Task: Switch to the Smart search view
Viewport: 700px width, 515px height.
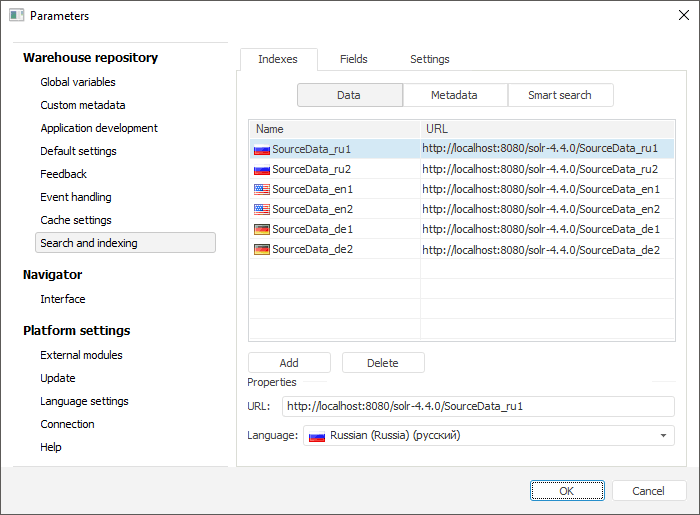Action: click(x=559, y=95)
